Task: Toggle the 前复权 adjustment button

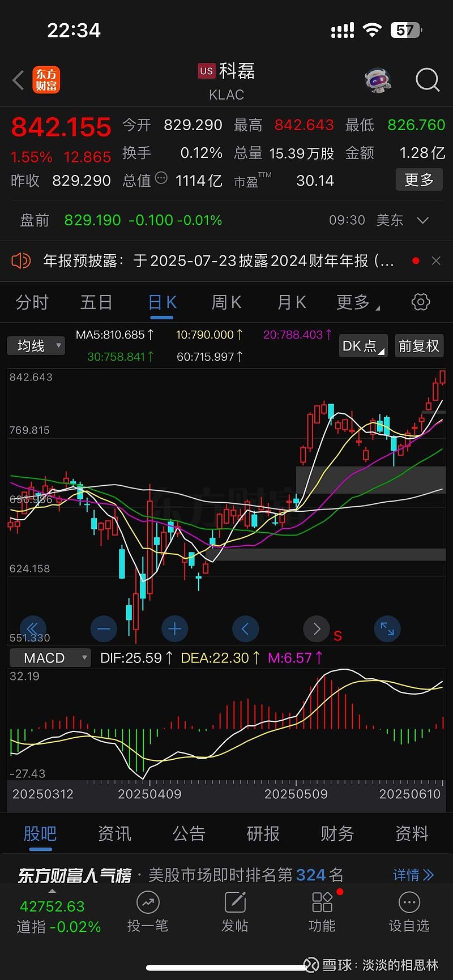Action: (x=419, y=346)
